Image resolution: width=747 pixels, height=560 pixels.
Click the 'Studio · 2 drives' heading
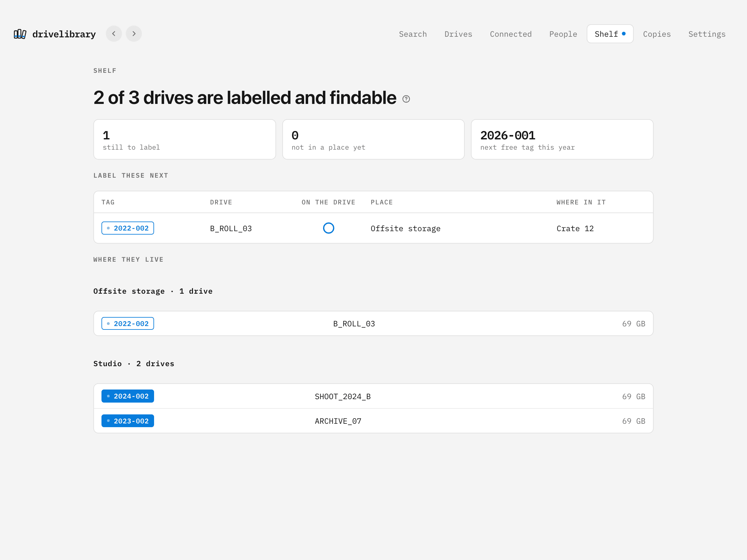tap(134, 364)
